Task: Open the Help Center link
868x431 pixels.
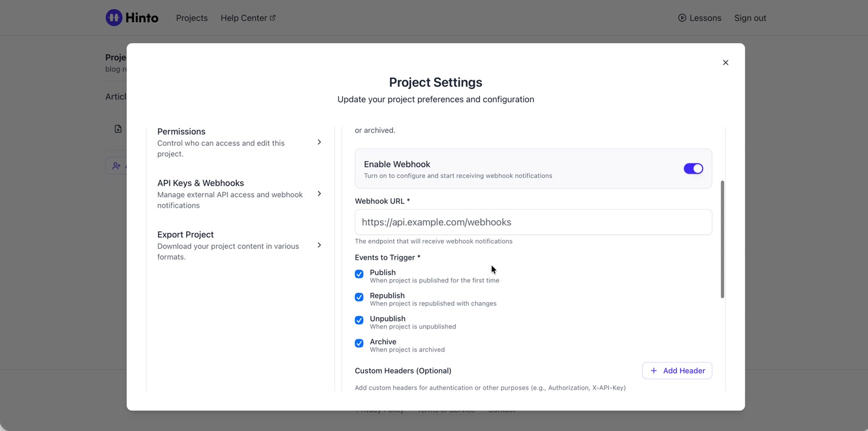Action: pos(243,18)
